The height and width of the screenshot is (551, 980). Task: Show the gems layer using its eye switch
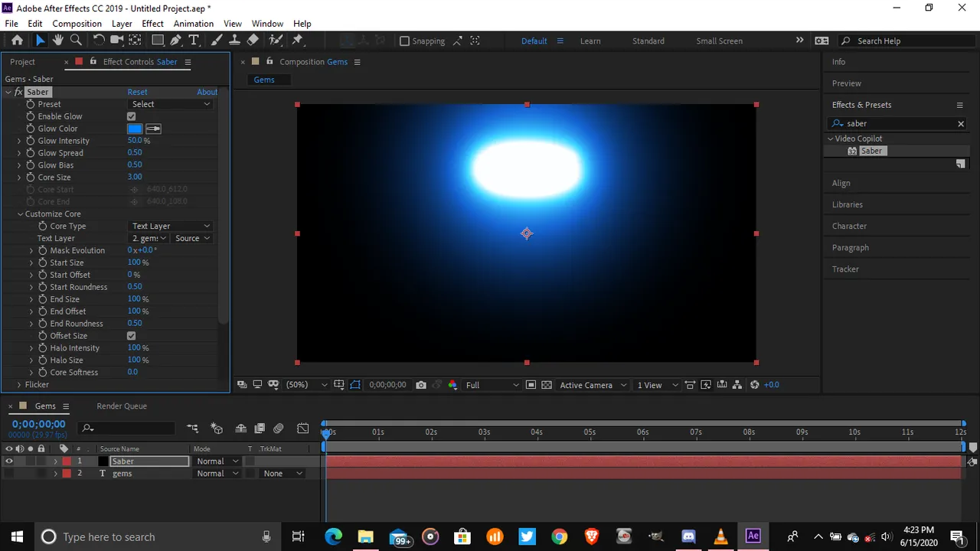click(x=9, y=474)
